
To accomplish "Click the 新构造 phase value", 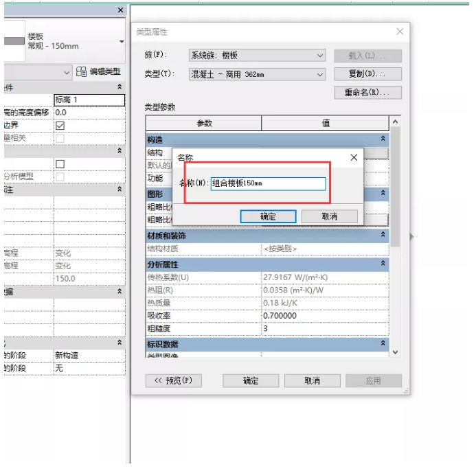I will point(89,355).
